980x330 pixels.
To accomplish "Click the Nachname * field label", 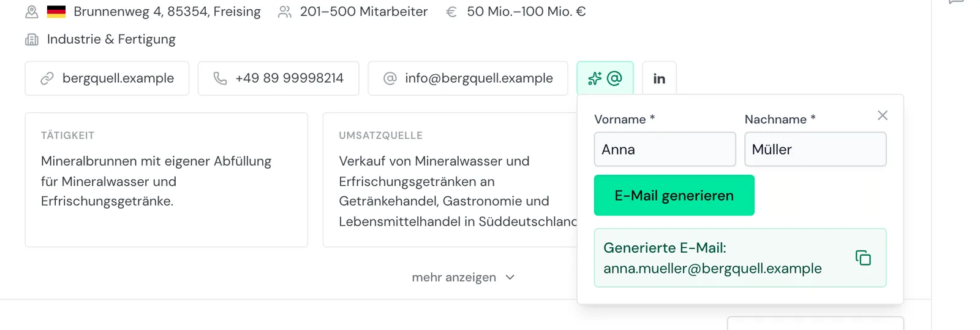I will 780,119.
